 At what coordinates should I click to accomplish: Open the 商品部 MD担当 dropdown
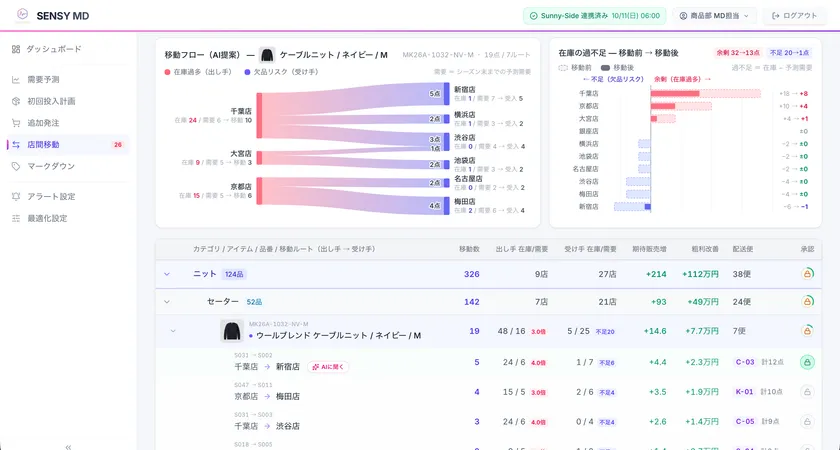(x=715, y=16)
